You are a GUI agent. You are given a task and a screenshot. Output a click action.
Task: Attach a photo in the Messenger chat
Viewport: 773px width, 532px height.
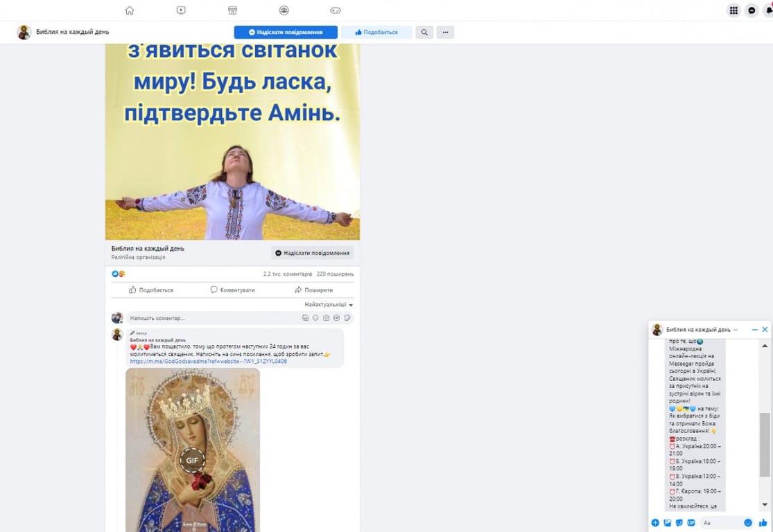click(666, 522)
